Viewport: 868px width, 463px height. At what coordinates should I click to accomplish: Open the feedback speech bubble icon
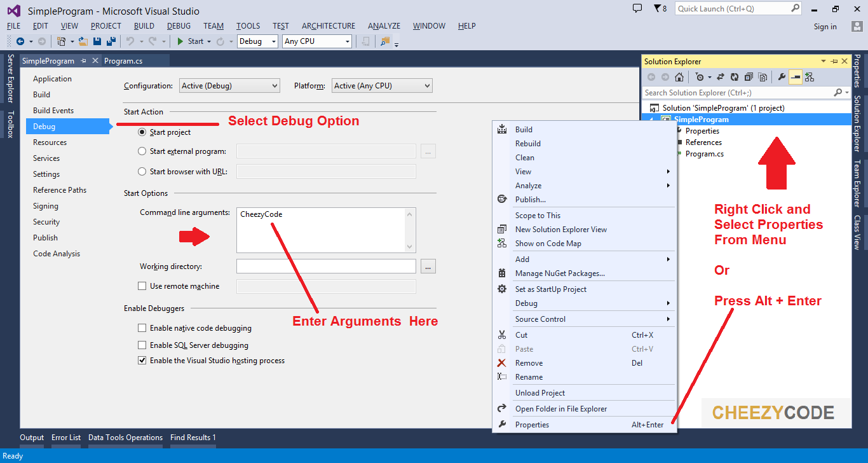pyautogui.click(x=638, y=8)
